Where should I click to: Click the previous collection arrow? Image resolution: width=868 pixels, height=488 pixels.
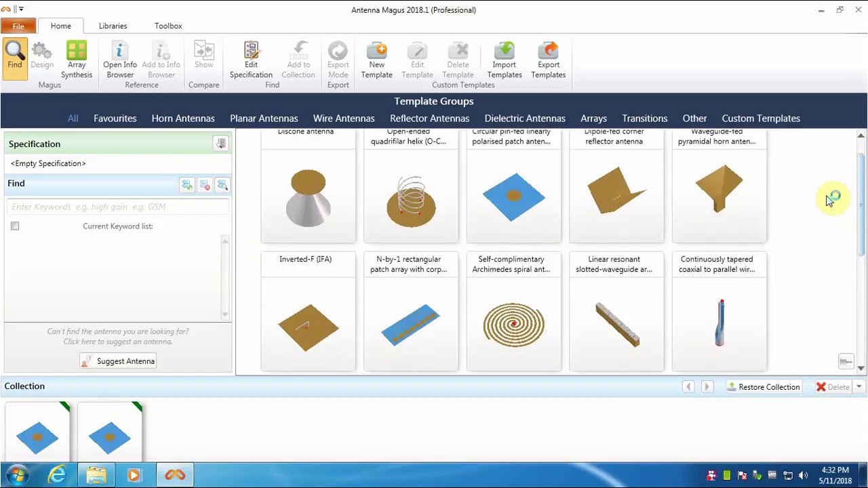688,387
